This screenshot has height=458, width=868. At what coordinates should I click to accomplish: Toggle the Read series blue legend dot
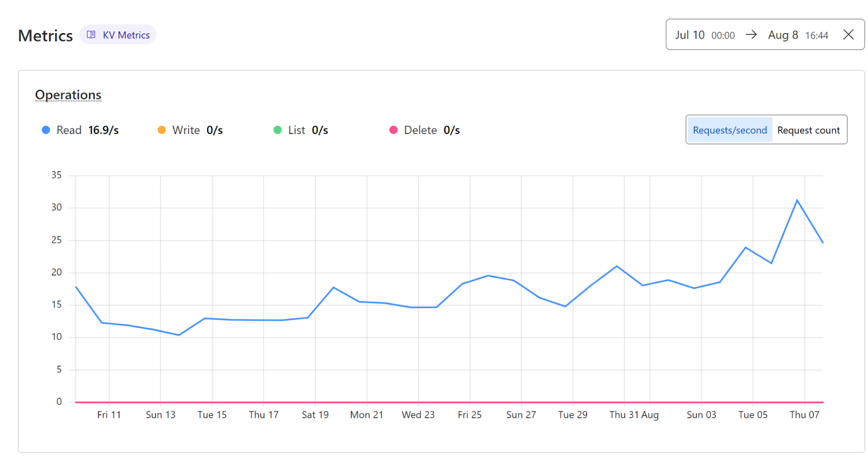(x=46, y=130)
